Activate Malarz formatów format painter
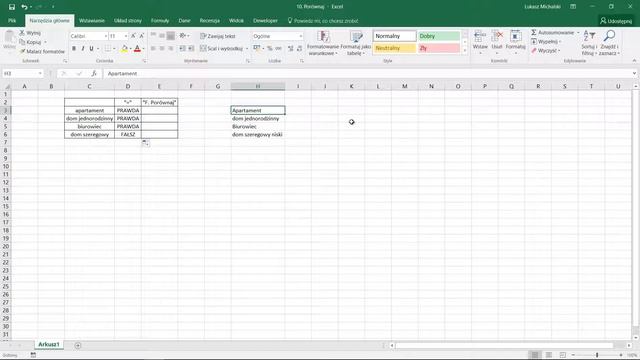 tap(42, 51)
